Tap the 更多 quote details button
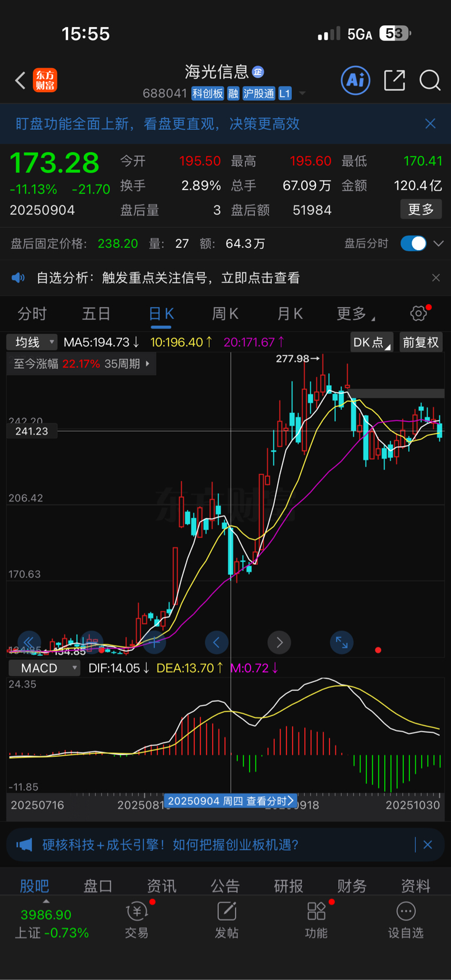The image size is (451, 980). coord(421,210)
